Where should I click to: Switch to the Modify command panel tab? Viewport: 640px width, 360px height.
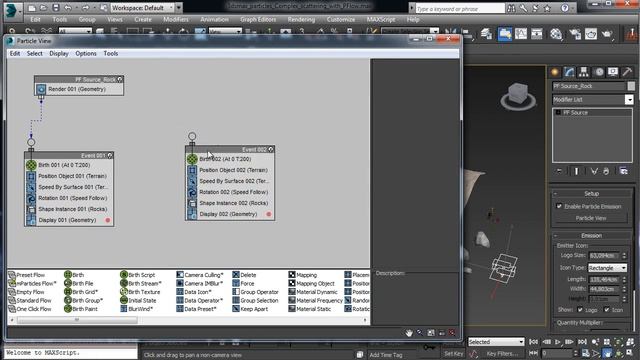[569, 72]
